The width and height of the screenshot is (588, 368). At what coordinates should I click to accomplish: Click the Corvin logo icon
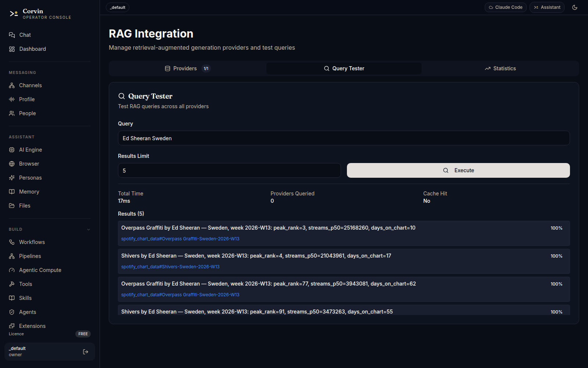click(14, 14)
